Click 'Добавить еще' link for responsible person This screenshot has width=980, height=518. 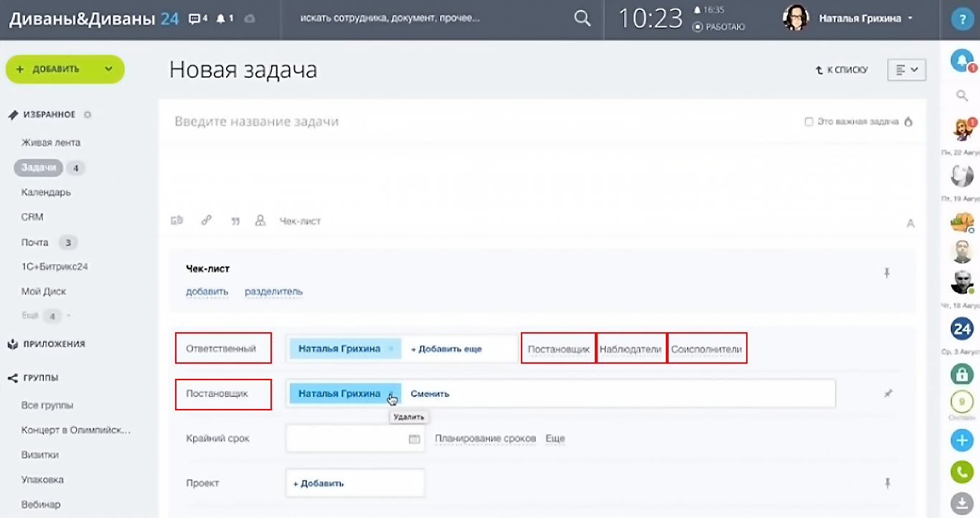tap(446, 349)
